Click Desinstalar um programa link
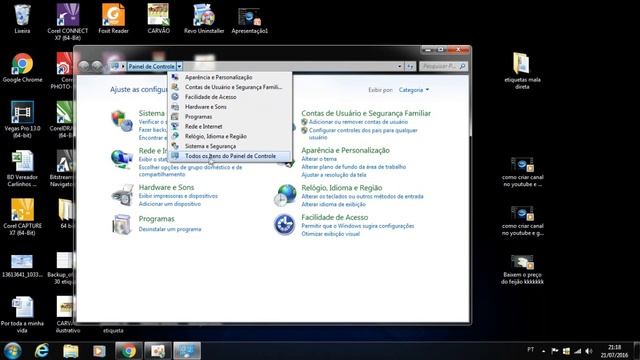The width and height of the screenshot is (640, 360). coord(170,229)
